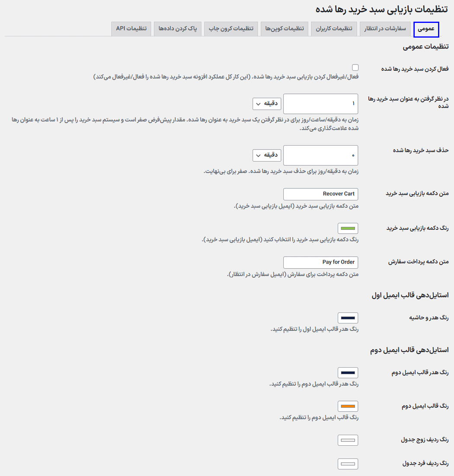Viewport: 454px width, 476px height.
Task: Click the second email header color swatch
Action: tap(348, 372)
